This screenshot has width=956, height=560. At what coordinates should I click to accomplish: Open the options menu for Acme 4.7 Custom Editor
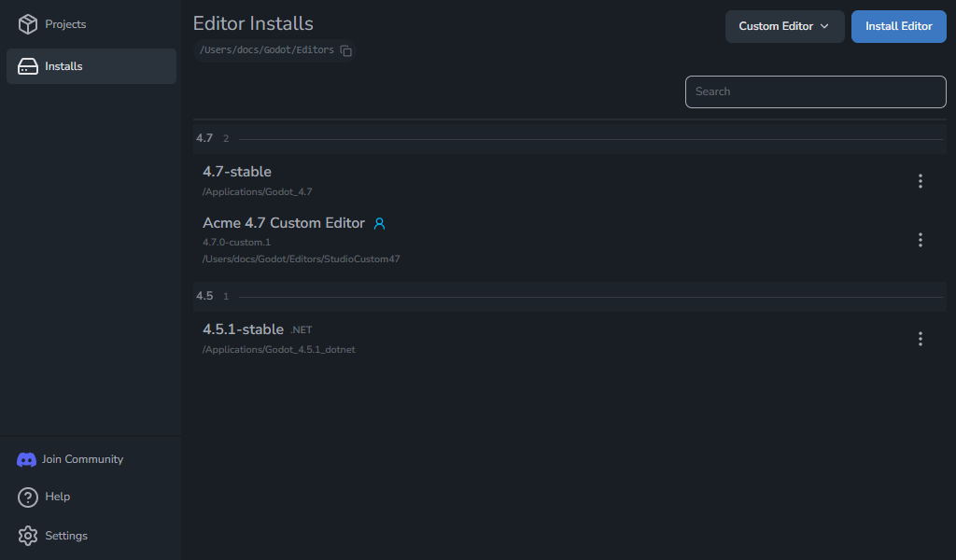[920, 240]
